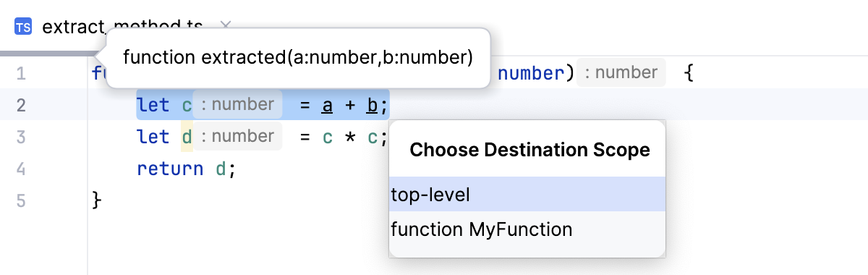
Task: Click the underlined variable a on line 2
Action: (x=327, y=106)
